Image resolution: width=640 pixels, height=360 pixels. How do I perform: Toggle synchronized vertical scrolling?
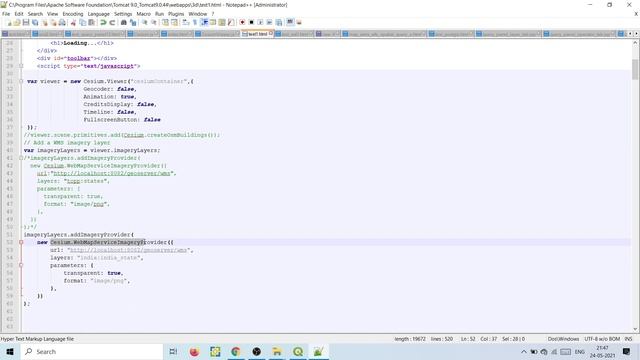coord(165,22)
